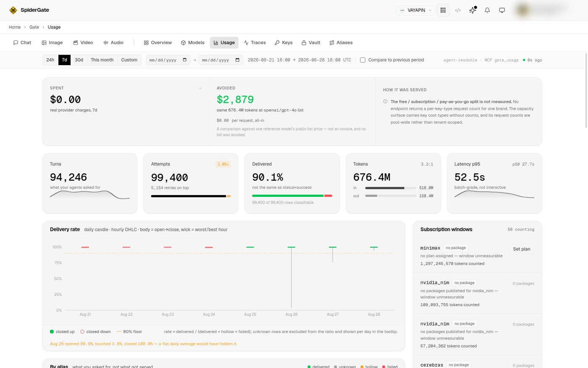Click the $2,879 avoided amount
This screenshot has height=368, width=588.
pyautogui.click(x=235, y=100)
